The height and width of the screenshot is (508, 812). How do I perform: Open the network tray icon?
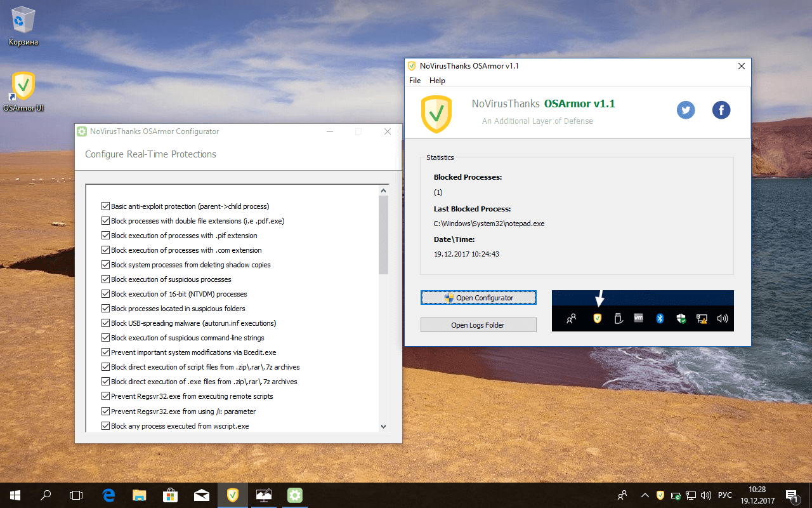(691, 495)
